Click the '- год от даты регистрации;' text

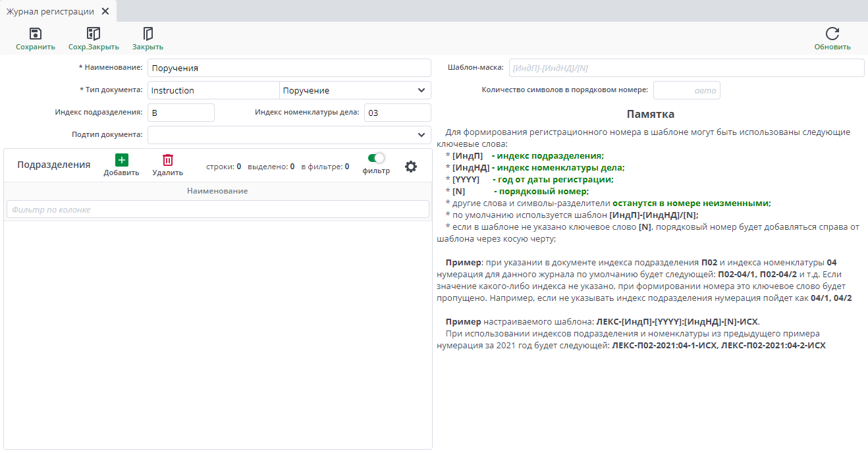coord(553,179)
